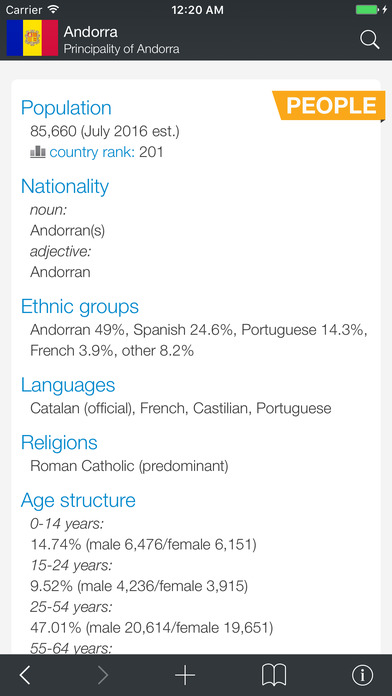Tap the Principality of Andorra subtitle
This screenshot has width=392, height=696.
tap(122, 49)
